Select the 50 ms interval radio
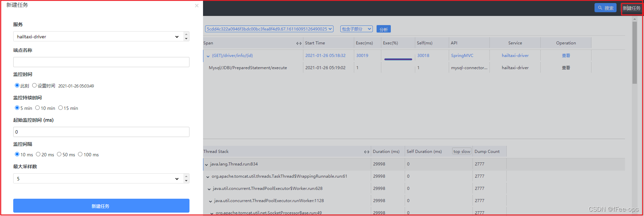Viewport: 644px width, 216px height. (59, 154)
